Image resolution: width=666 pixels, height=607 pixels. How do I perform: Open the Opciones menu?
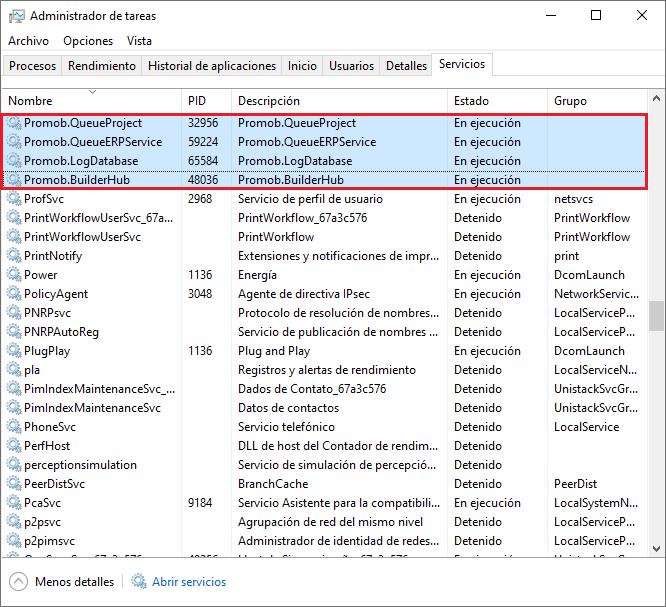88,41
